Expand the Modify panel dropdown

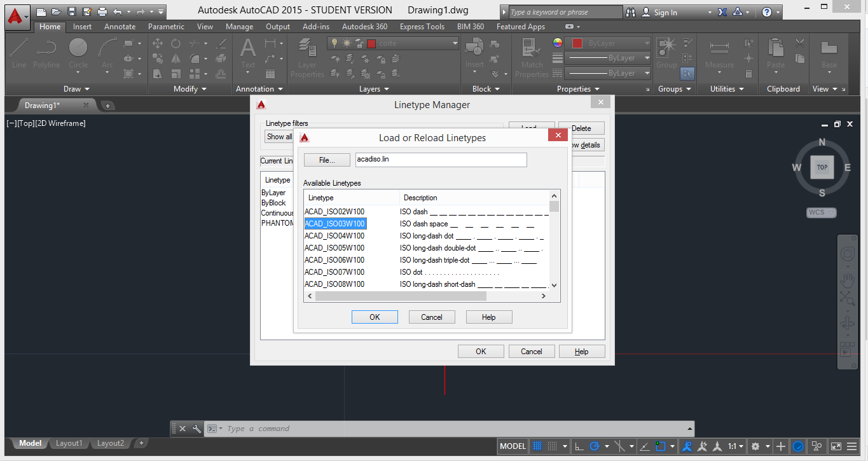pos(189,89)
